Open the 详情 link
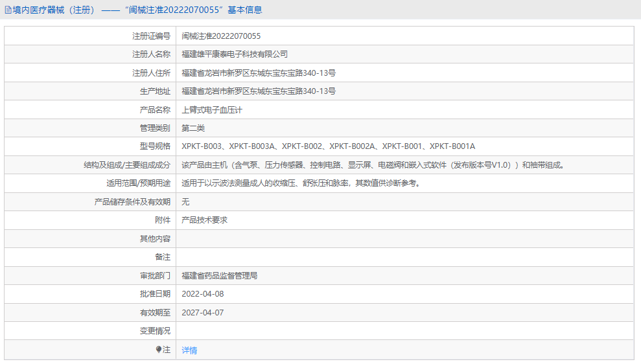Viewport: 641px width, 364px height. pos(189,350)
